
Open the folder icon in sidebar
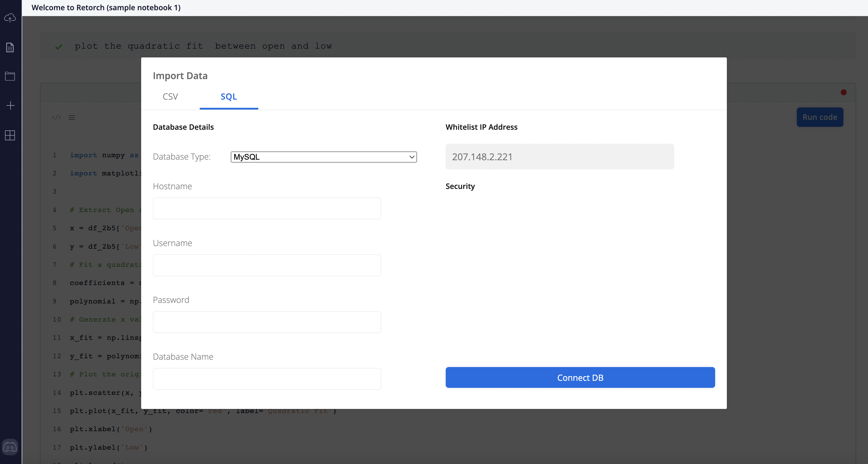tap(10, 76)
